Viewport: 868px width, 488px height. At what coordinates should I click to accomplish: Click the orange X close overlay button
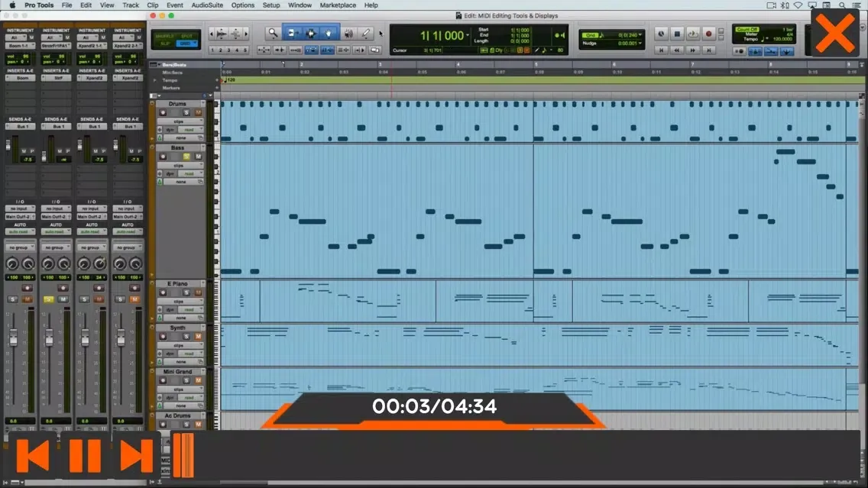[x=835, y=34]
